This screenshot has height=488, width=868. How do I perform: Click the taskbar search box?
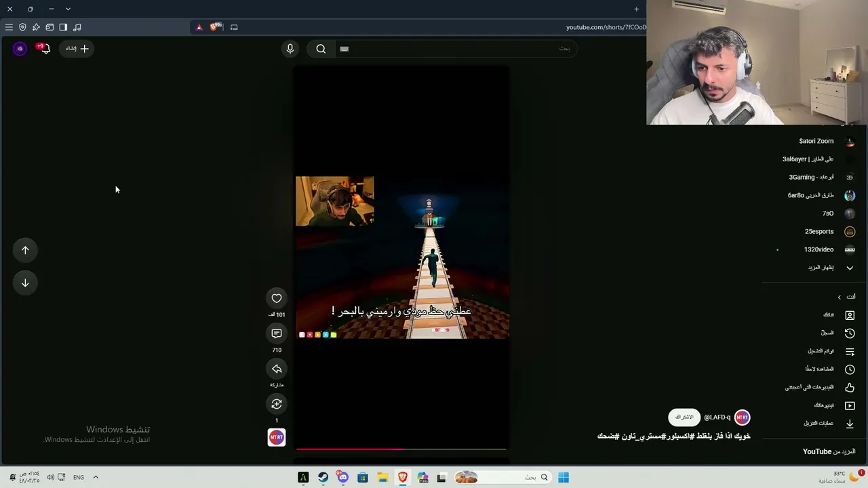[x=503, y=477]
